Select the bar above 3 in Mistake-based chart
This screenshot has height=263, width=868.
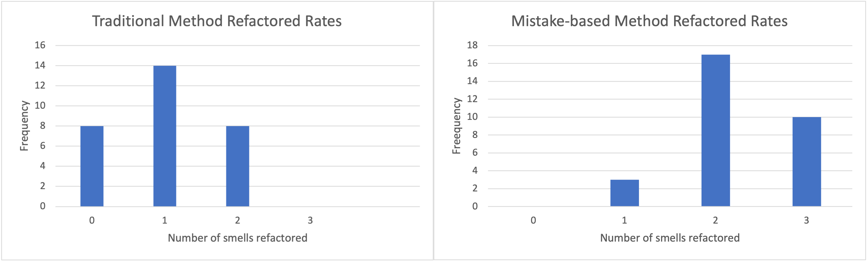click(x=806, y=162)
